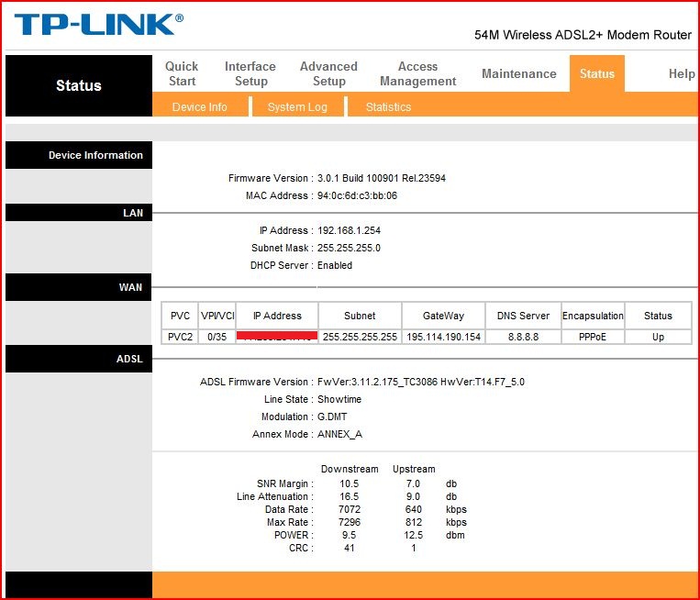Open the Quick Start tab
The height and width of the screenshot is (600, 700).
[182, 73]
